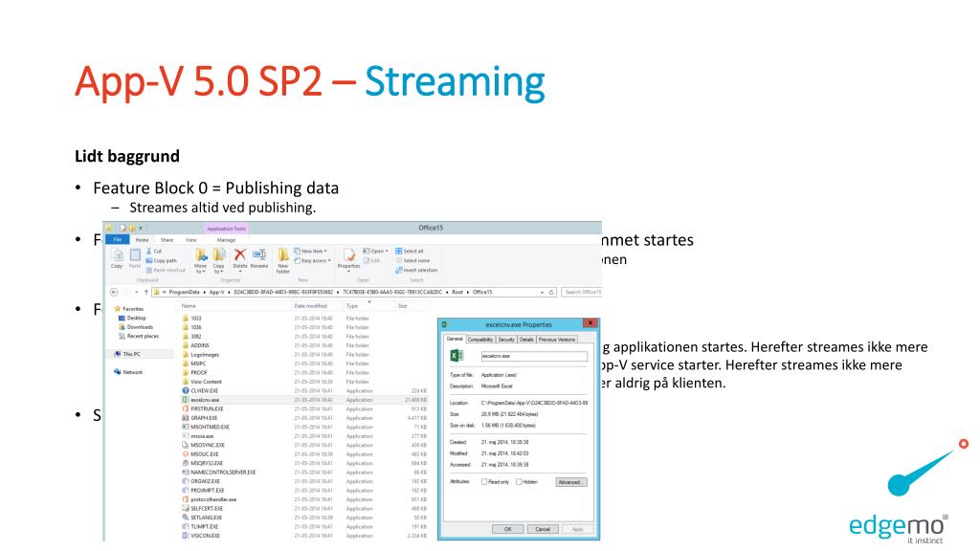980x551 pixels.
Task: Open the address bar history dropdown arrow
Action: click(542, 292)
